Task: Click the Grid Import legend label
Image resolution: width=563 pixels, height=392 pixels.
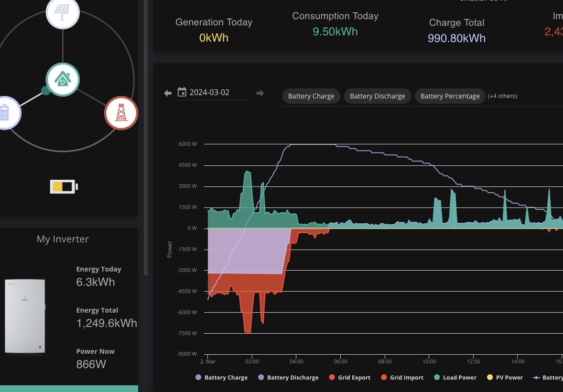Action: [407, 377]
